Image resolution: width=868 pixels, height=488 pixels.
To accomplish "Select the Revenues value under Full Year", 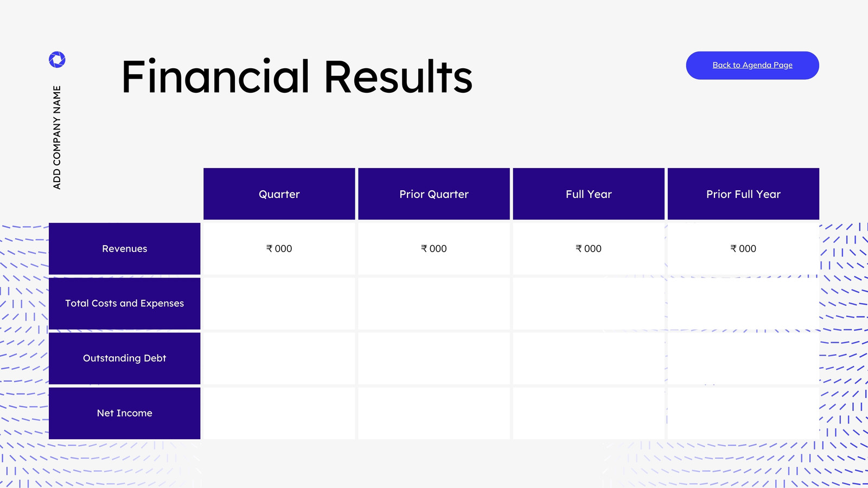I will 589,249.
